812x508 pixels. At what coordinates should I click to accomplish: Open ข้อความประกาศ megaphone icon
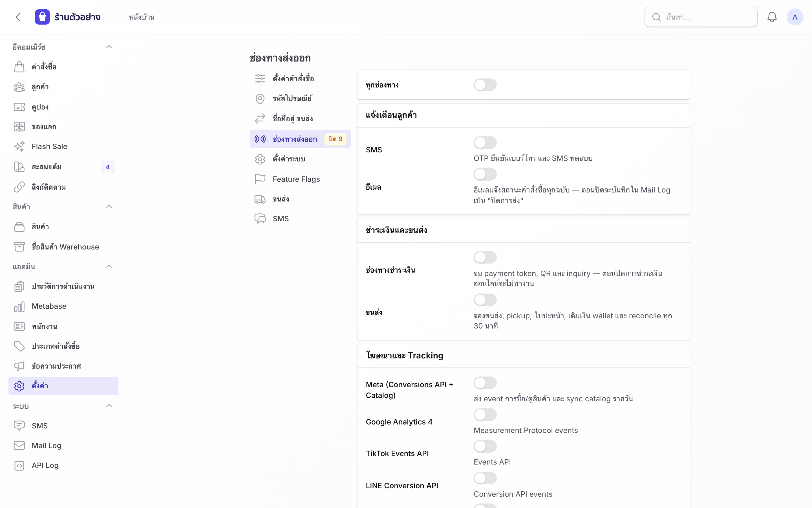click(19, 366)
